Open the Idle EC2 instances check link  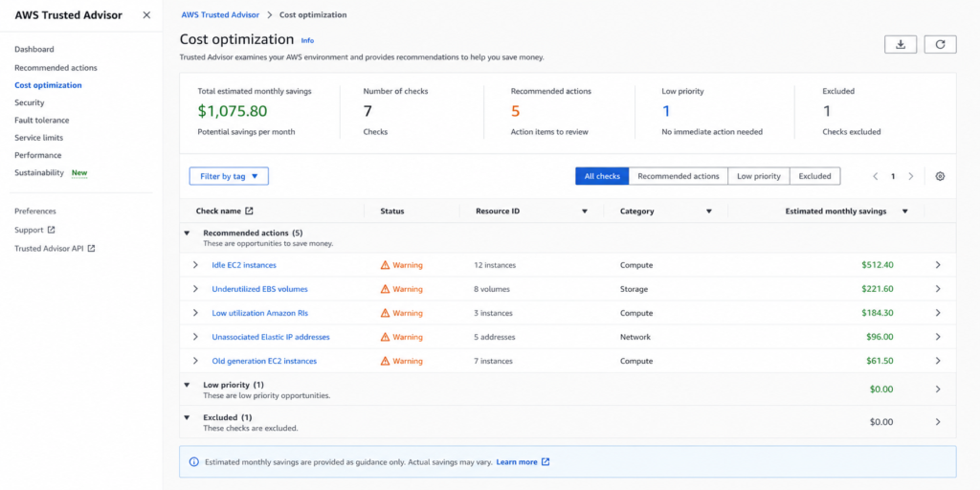[244, 265]
